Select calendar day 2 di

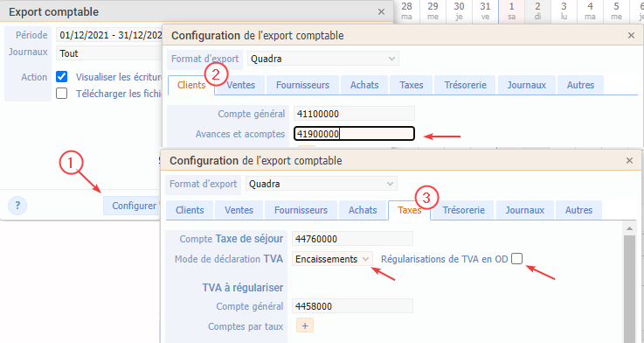(x=537, y=11)
